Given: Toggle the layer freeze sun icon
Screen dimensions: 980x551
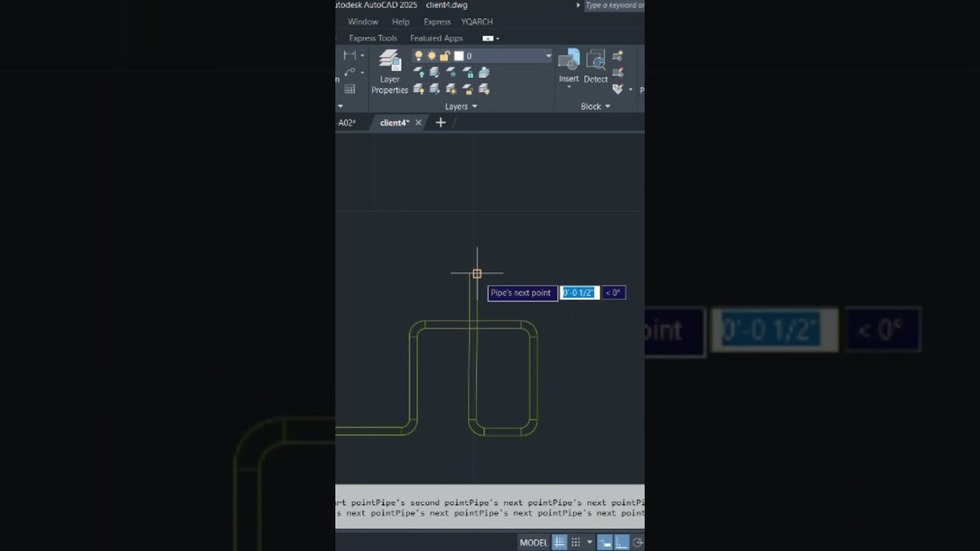Looking at the screenshot, I should click(432, 56).
